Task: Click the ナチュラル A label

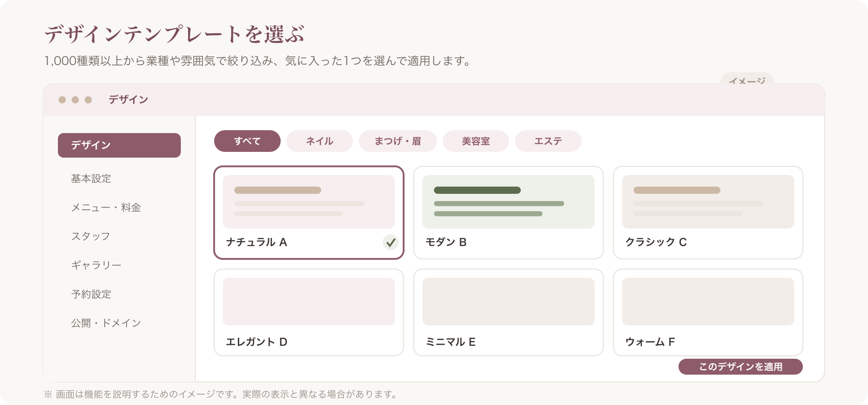Action: (x=257, y=242)
